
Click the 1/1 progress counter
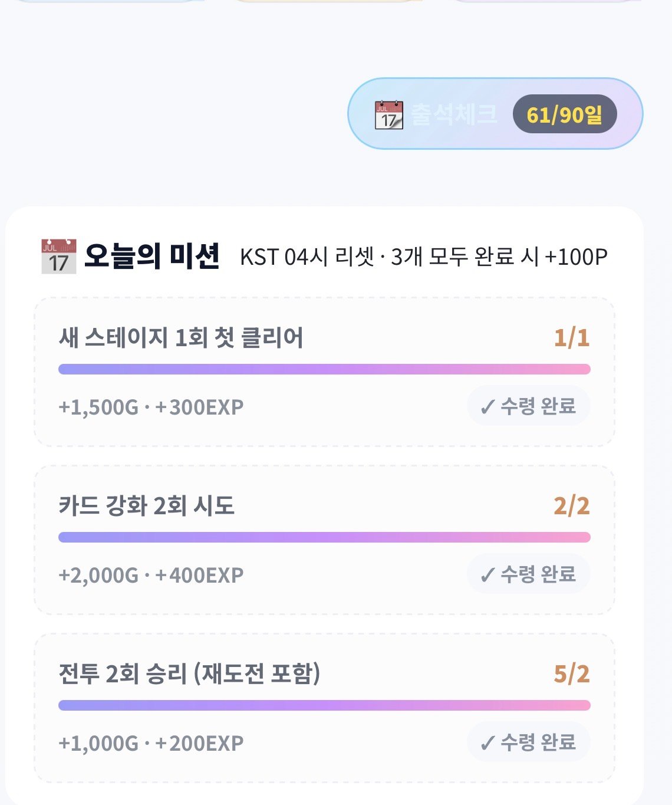[572, 338]
